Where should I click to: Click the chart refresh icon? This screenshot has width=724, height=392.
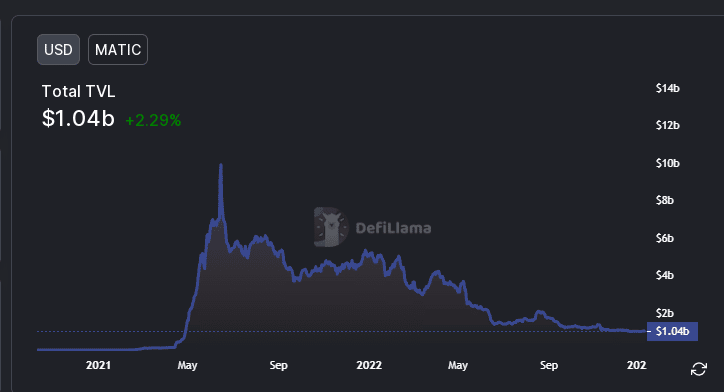(699, 369)
